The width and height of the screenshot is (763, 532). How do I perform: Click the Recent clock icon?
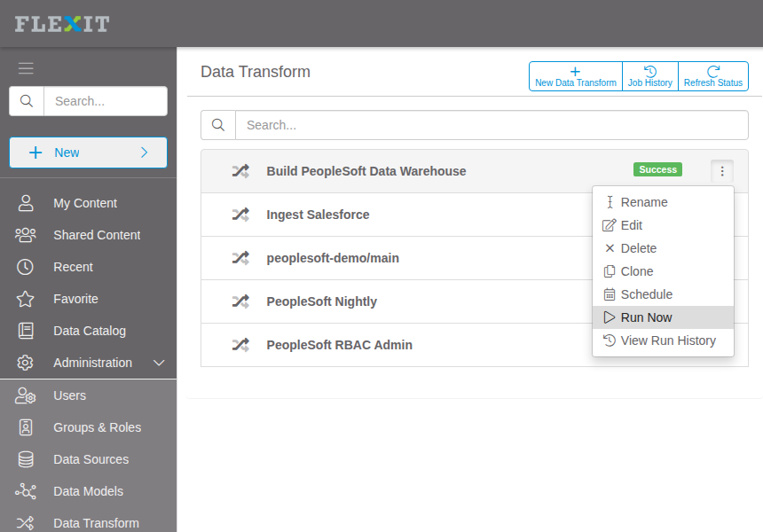26,267
